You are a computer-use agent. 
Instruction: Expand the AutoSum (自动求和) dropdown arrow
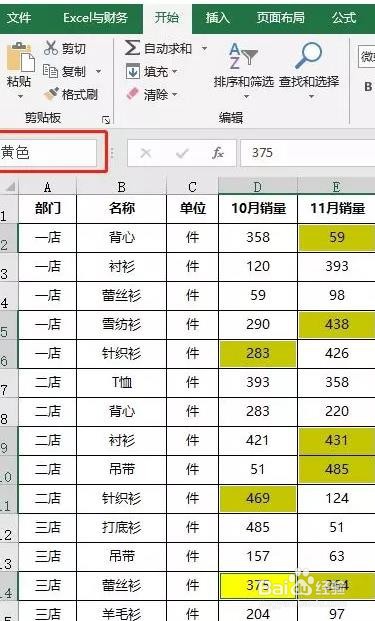204,48
